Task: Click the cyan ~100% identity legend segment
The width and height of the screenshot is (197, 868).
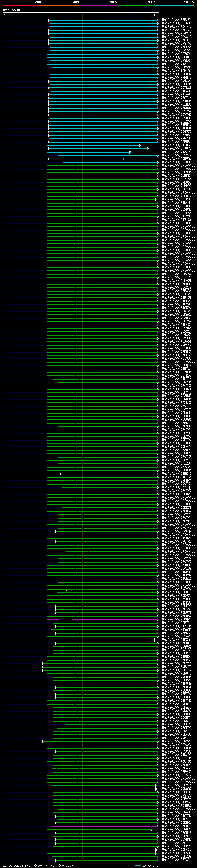Action: 175,6
